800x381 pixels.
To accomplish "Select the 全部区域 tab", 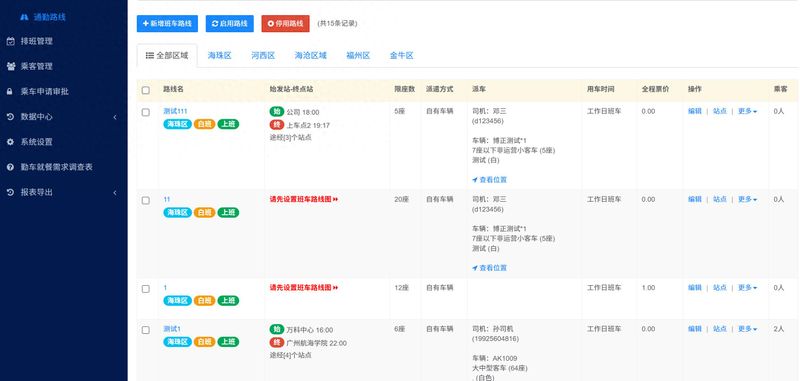I will 167,56.
